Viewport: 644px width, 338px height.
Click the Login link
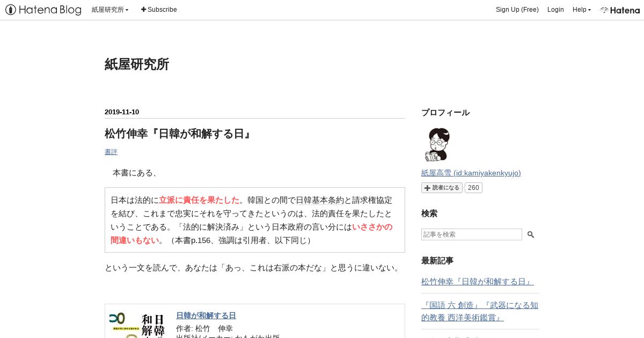point(555,10)
